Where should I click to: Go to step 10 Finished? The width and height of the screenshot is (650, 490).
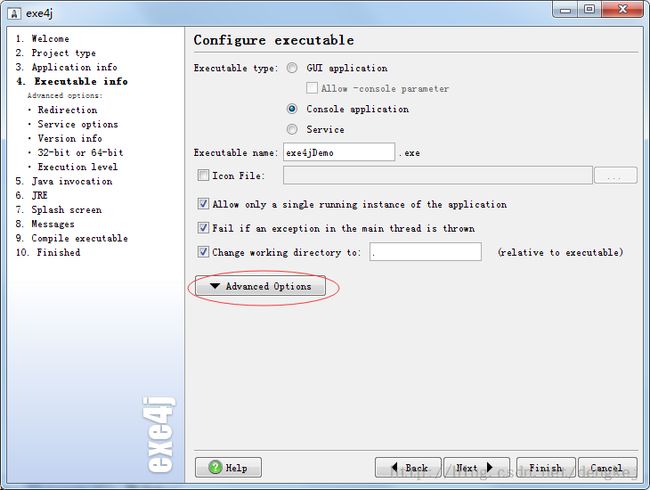point(48,252)
